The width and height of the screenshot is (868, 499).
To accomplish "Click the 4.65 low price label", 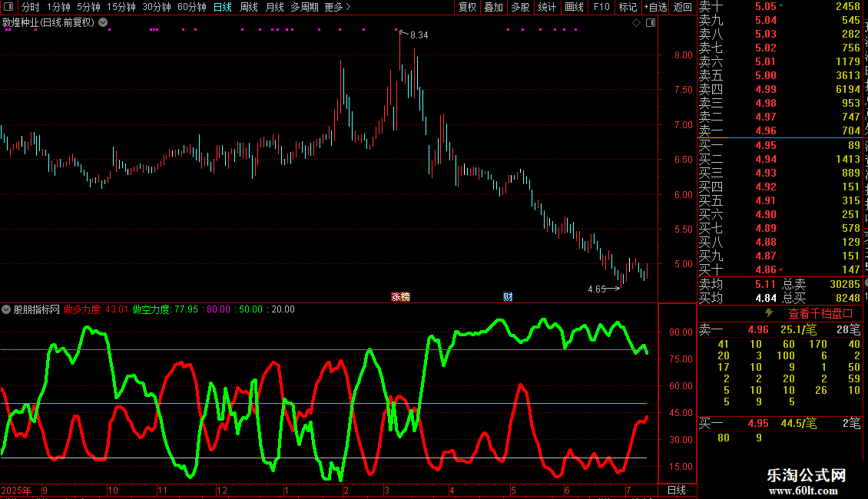I will point(597,289).
